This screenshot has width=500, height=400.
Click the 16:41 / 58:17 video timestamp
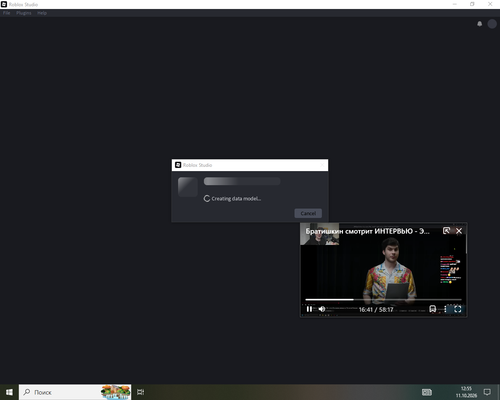[376, 310]
